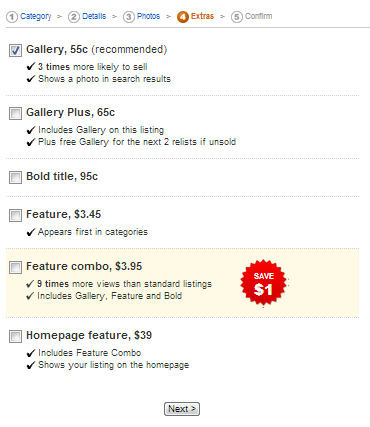Open the Photos step link

149,16
